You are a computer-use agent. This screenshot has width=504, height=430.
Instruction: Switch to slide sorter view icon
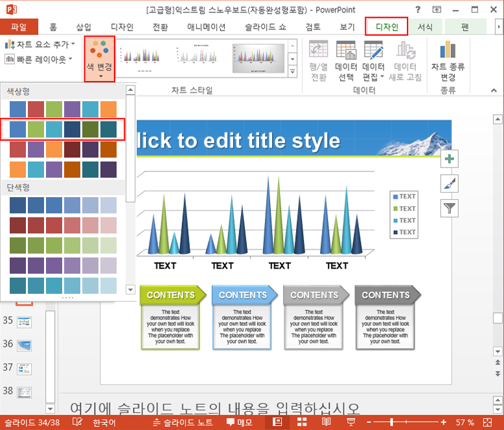pos(301,422)
